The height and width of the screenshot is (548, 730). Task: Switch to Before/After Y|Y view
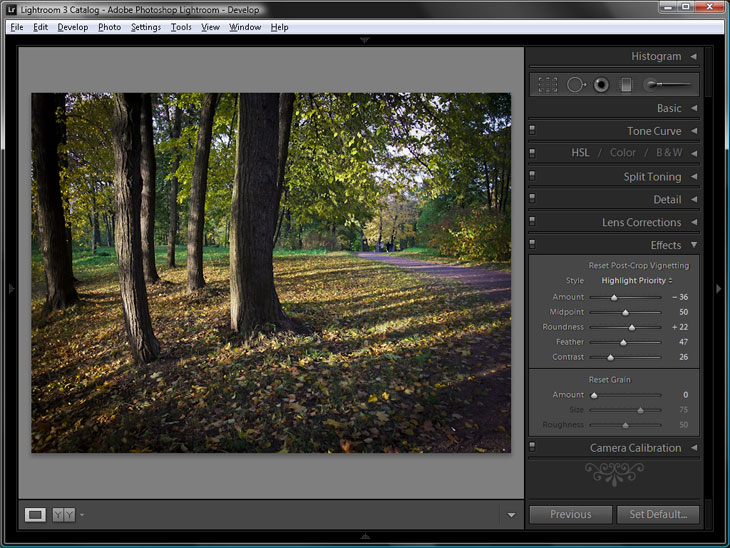pyautogui.click(x=63, y=515)
